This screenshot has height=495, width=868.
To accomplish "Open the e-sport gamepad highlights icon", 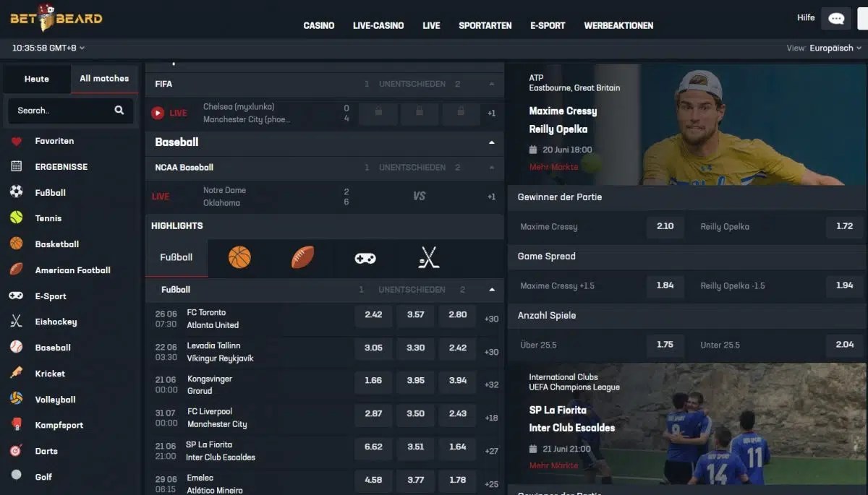I will (365, 257).
